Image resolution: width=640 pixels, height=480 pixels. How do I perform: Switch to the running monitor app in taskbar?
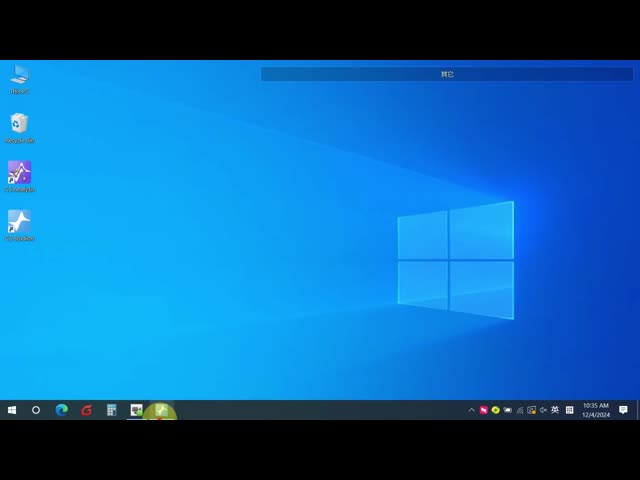pyautogui.click(x=136, y=410)
